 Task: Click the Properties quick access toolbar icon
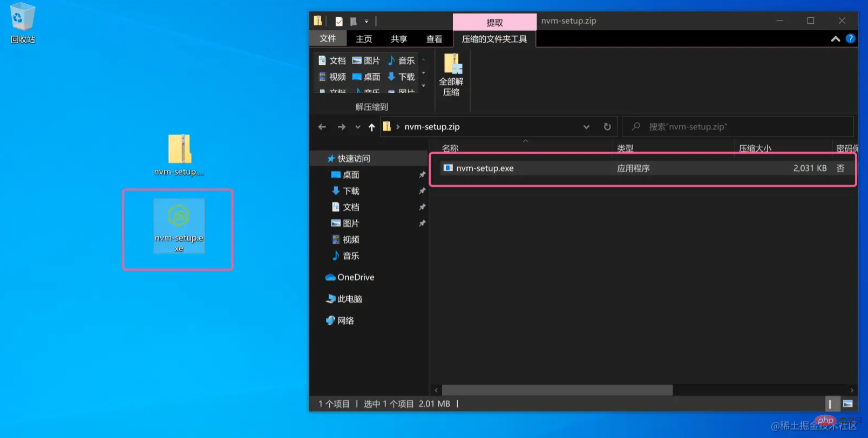pos(339,22)
